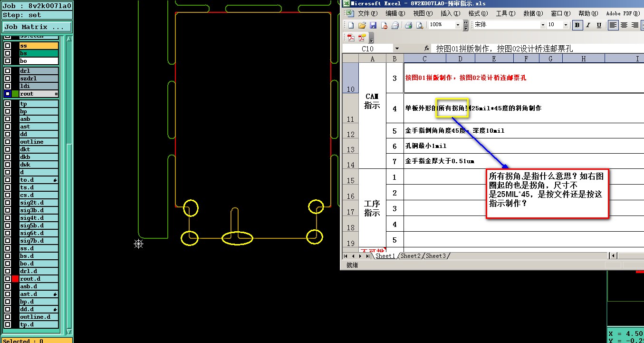Toggle Underline formatting in Excel
Screen dimensions: 644x343
(x=599, y=25)
